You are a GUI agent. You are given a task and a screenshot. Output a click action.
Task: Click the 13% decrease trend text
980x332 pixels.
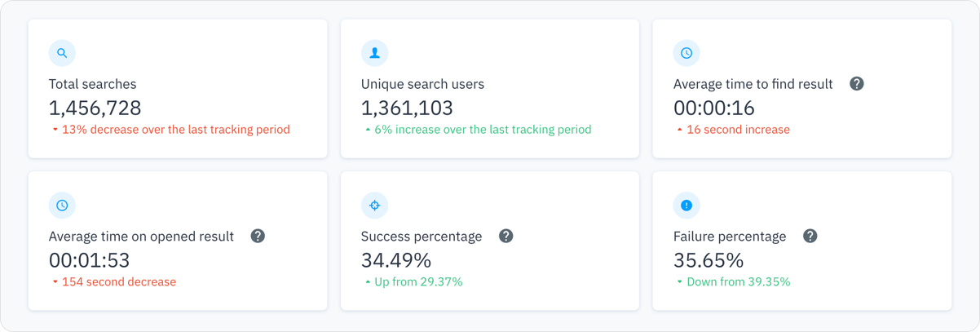[175, 130]
